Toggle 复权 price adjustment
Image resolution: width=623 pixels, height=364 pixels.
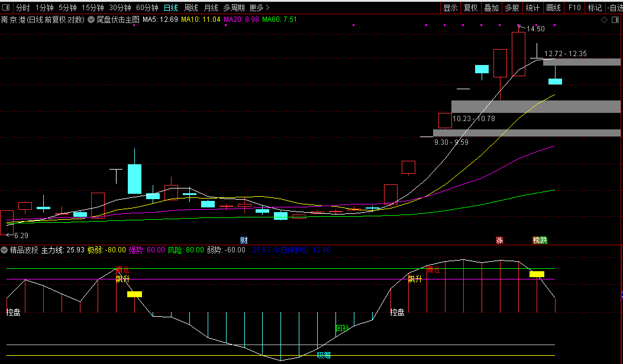pos(470,8)
